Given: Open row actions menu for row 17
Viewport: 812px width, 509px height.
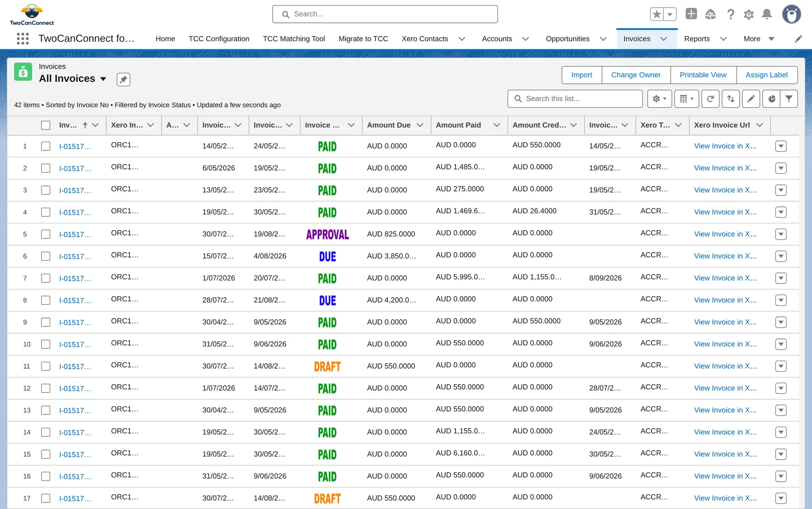Looking at the screenshot, I should [781, 498].
